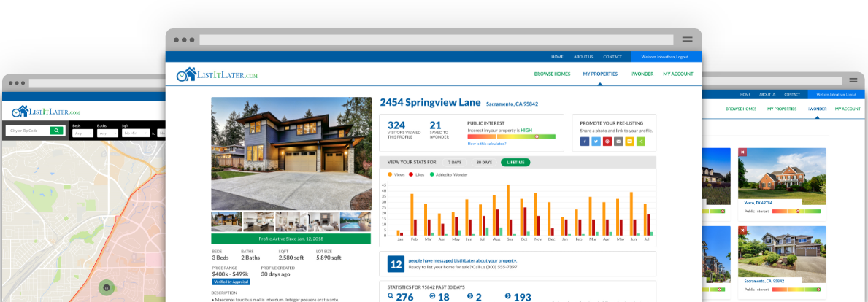868x302 pixels.
Task: Click 'How is this calculated?' link
Action: (x=487, y=144)
